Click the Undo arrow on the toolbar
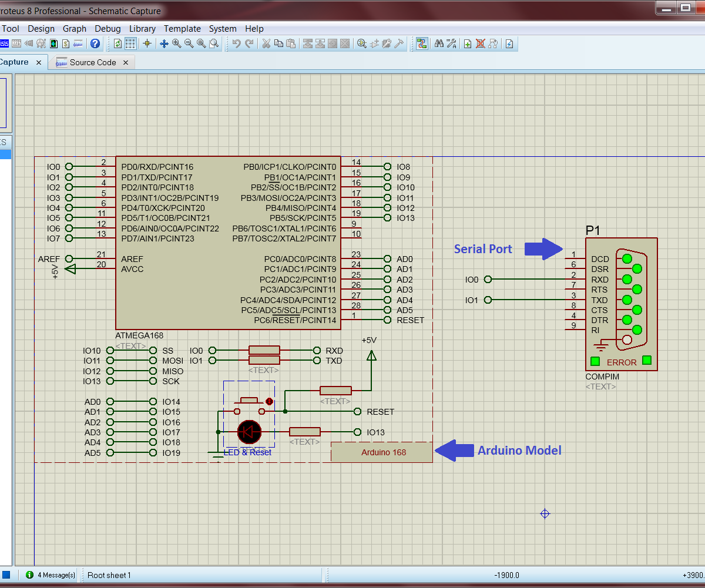The image size is (705, 588). (238, 43)
